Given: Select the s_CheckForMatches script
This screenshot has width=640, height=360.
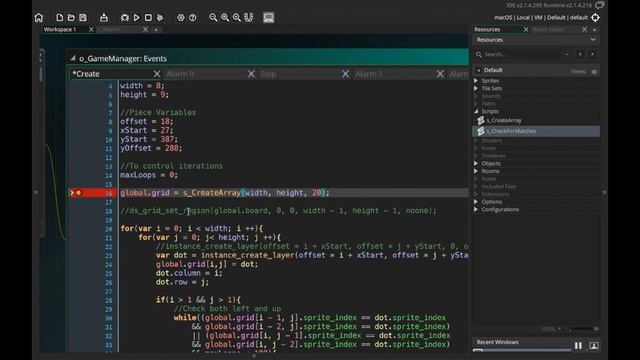Looking at the screenshot, I should [x=536, y=131].
